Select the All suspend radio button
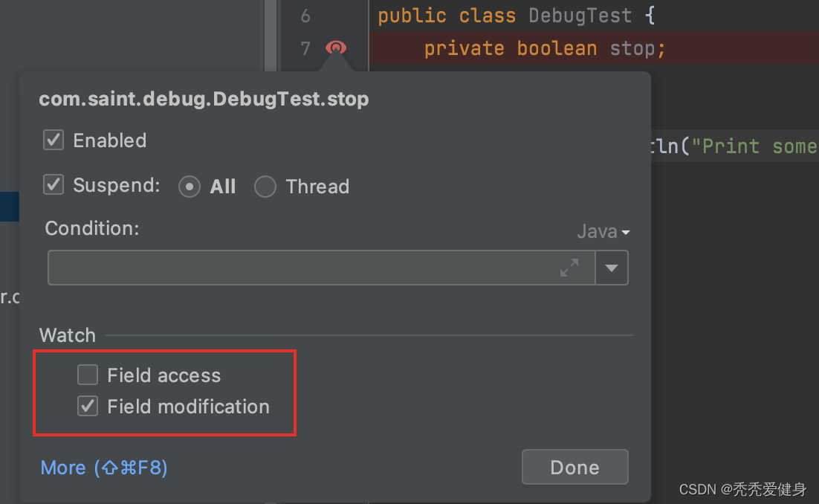 190,187
